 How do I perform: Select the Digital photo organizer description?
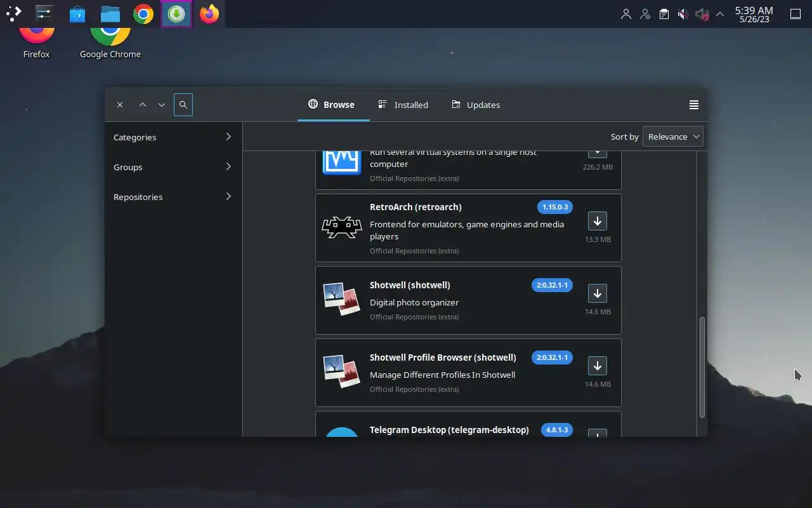pos(414,303)
